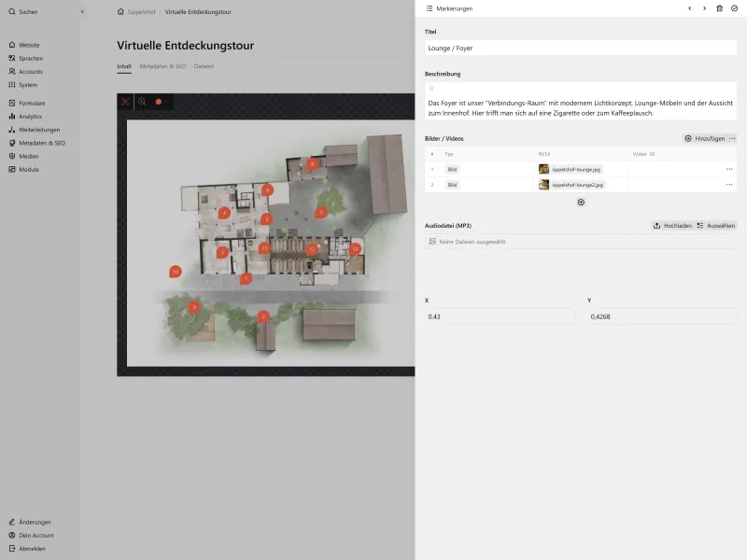This screenshot has width=747, height=560.
Task: Open the Markierungen list icon in the panel header
Action: tap(429, 7)
